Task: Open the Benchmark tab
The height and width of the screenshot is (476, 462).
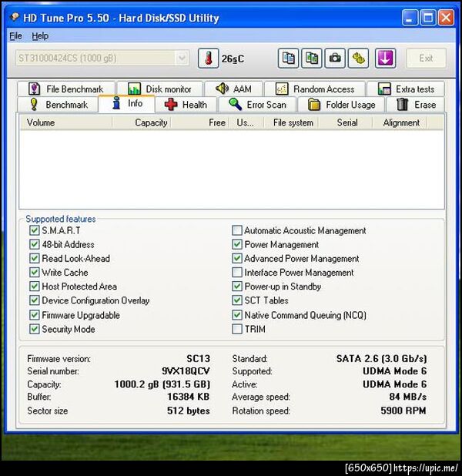Action: (58, 105)
